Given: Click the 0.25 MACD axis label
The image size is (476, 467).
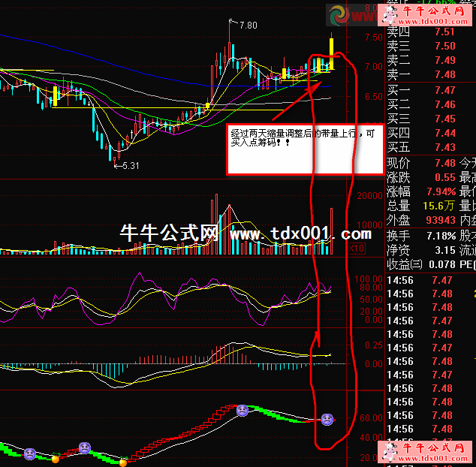Looking at the screenshot, I should pos(374,345).
